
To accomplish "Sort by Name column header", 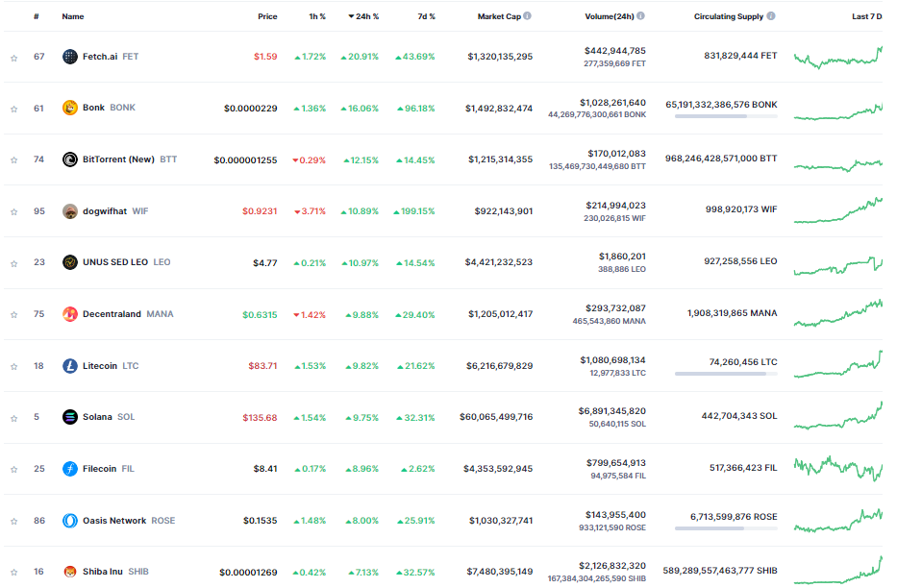I will tap(73, 16).
